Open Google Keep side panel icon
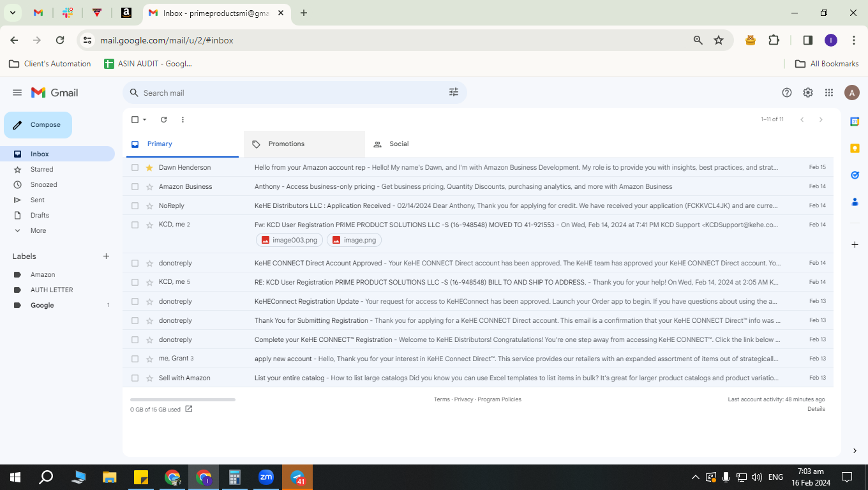Image resolution: width=868 pixels, height=490 pixels. point(855,148)
